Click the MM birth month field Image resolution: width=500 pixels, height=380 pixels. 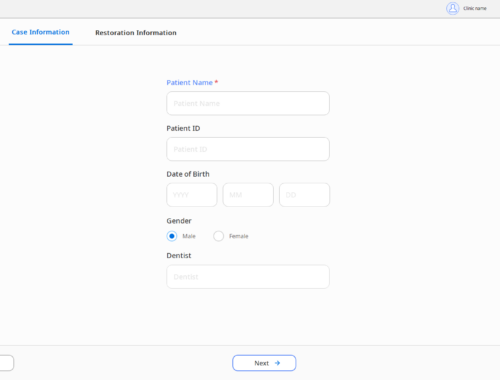pos(248,195)
